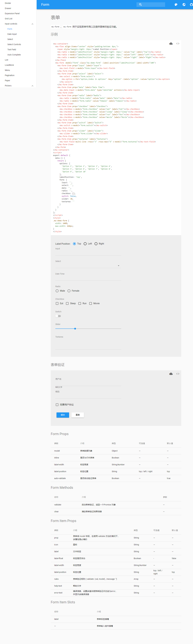
Task: Click the label-position row in Form Props
Action: [116, 471]
